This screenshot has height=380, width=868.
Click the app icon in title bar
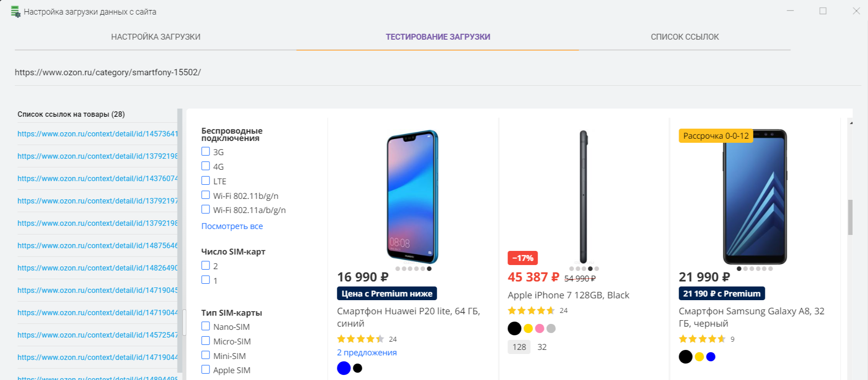[16, 12]
